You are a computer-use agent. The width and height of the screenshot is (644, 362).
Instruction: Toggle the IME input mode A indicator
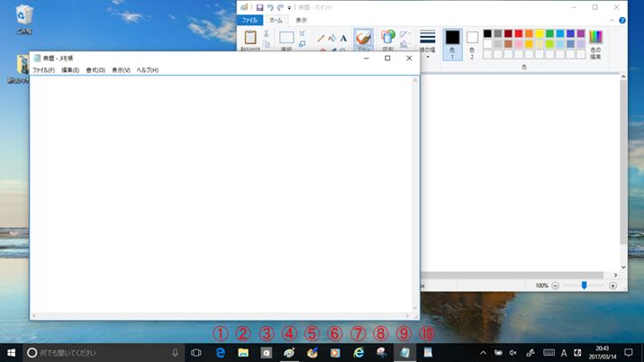[564, 353]
